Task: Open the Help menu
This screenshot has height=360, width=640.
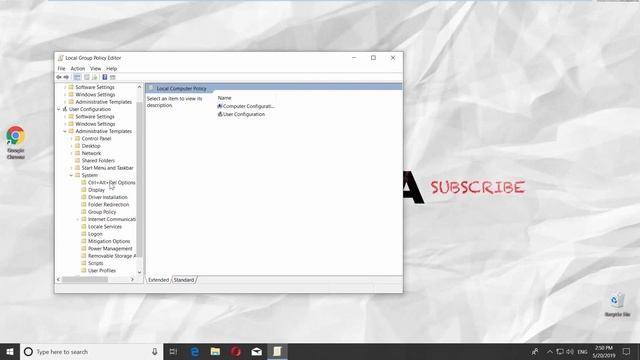Action: pyautogui.click(x=111, y=69)
